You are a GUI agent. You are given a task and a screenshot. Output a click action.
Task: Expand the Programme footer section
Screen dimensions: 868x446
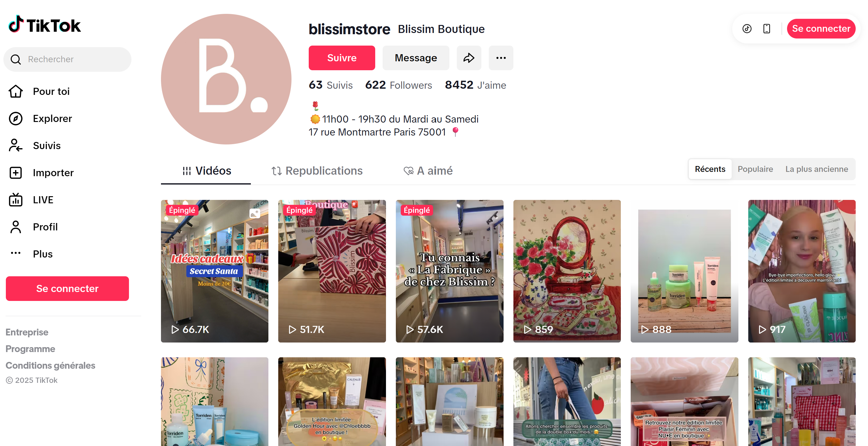click(x=30, y=349)
